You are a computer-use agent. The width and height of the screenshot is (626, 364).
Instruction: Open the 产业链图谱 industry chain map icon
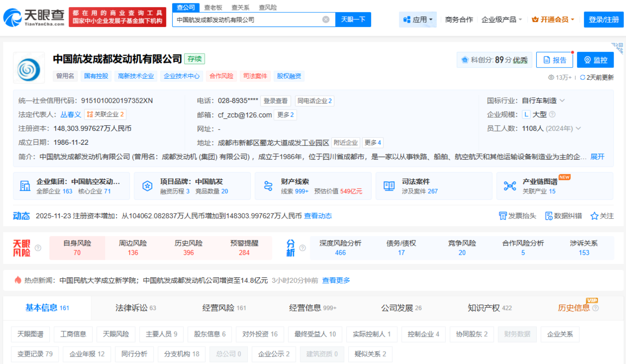tap(510, 186)
